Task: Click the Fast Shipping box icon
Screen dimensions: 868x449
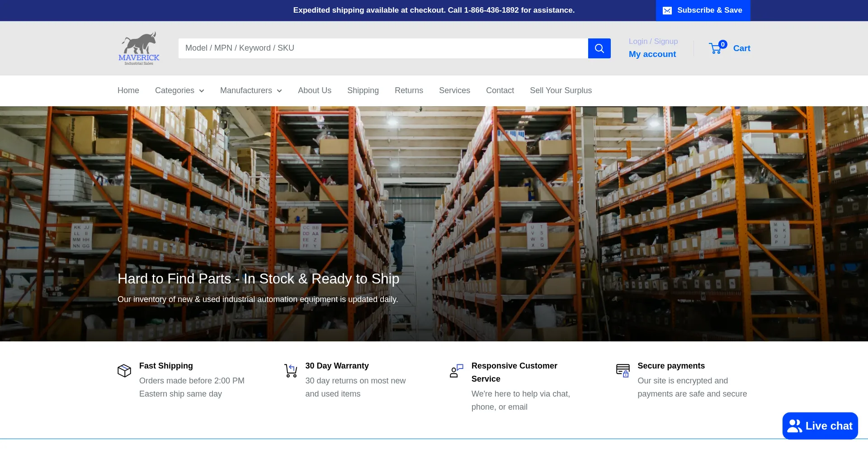Action: coord(124,371)
